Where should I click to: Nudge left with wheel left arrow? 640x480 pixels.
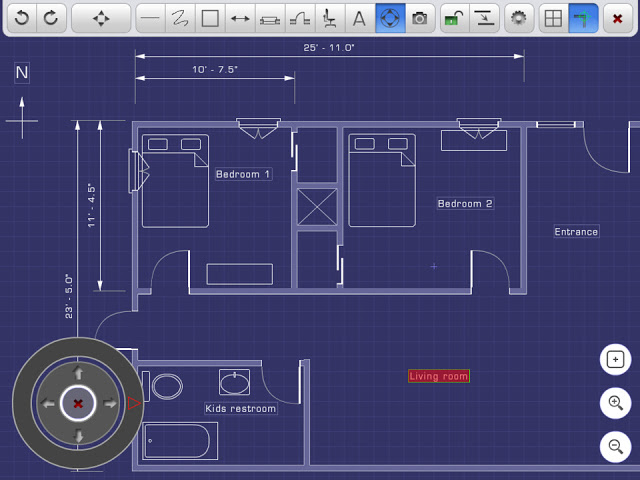pyautogui.click(x=48, y=404)
